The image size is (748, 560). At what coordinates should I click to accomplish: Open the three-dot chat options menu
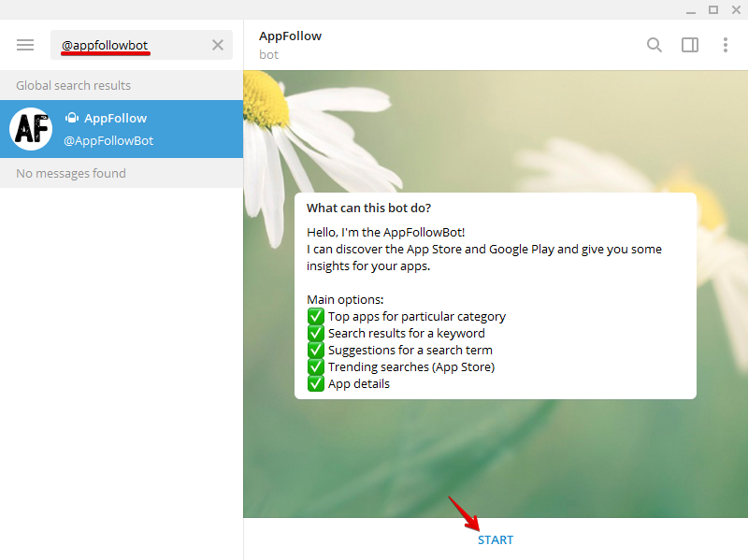tap(726, 45)
